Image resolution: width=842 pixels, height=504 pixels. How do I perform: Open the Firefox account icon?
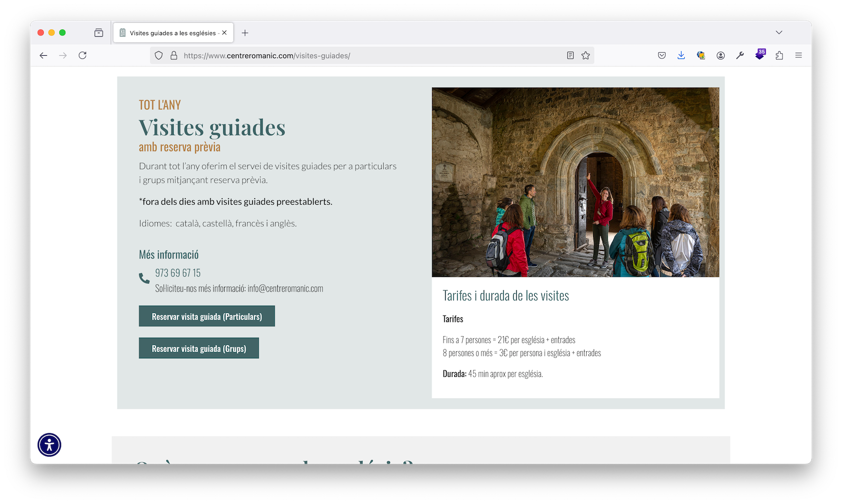tap(720, 55)
